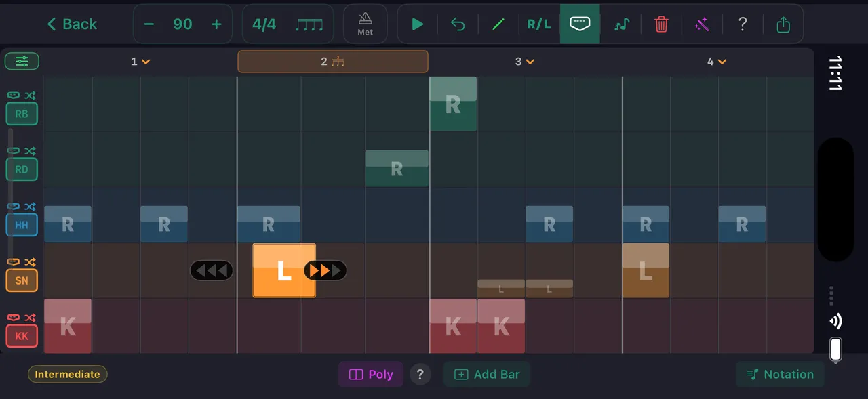Click the pad icon above RD track
Viewport: 868px width, 399px height.
[14, 151]
